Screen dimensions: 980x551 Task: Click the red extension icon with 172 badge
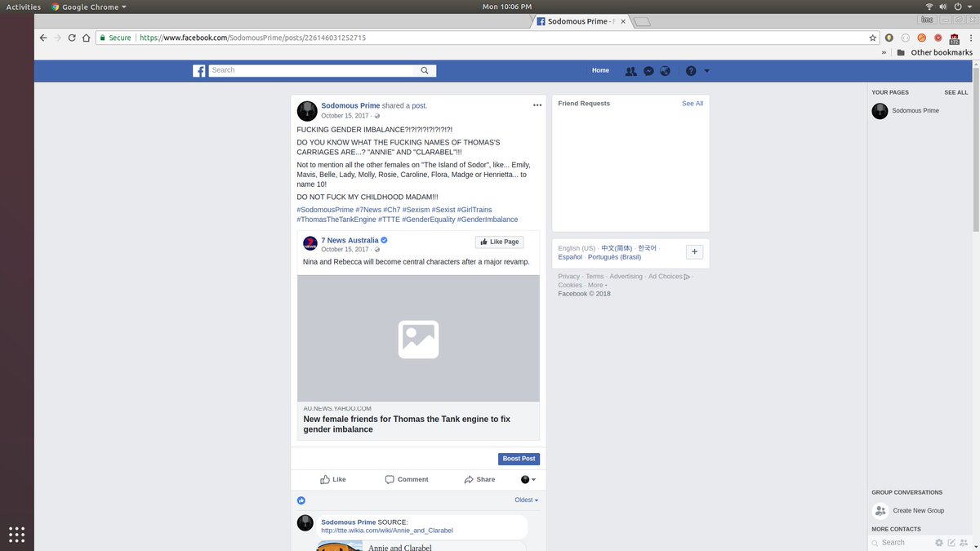[954, 38]
